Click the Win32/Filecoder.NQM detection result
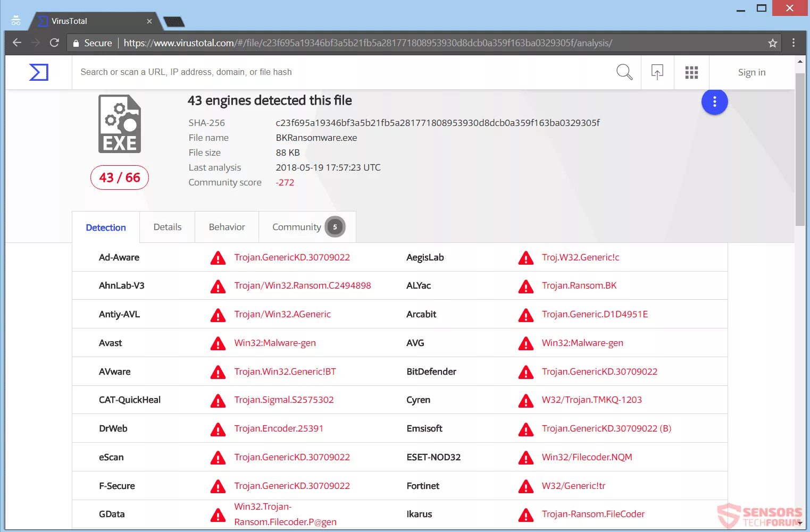This screenshot has width=810, height=532. coord(587,457)
